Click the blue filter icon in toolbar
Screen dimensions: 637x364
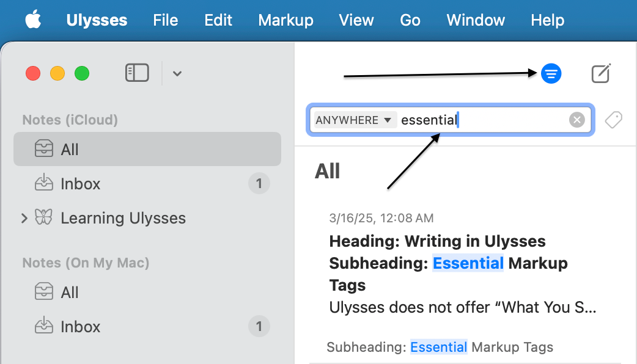(x=551, y=74)
